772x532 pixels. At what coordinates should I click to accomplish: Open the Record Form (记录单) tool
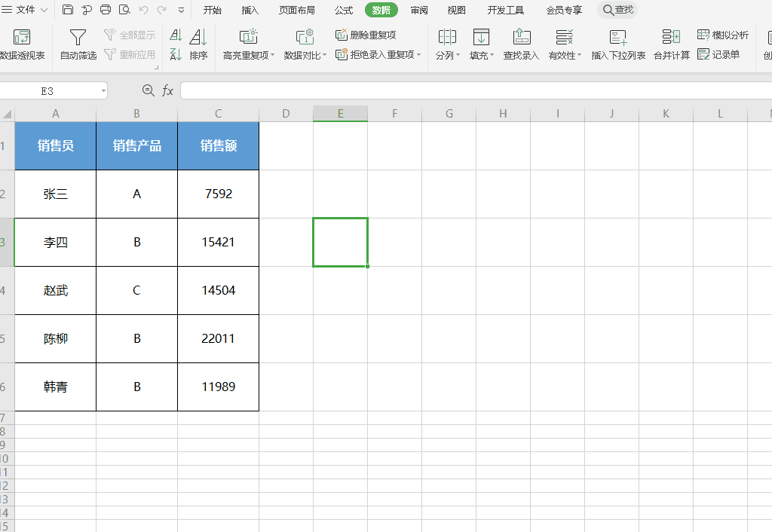[718, 54]
